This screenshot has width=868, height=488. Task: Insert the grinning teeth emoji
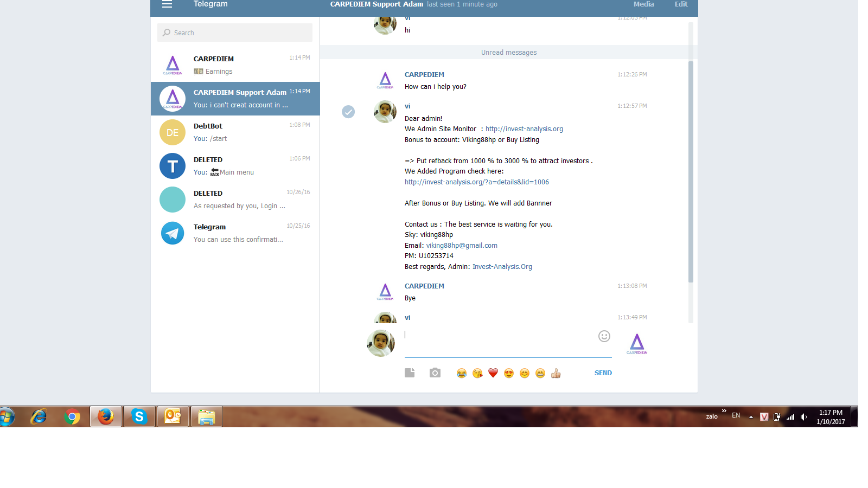(540, 373)
